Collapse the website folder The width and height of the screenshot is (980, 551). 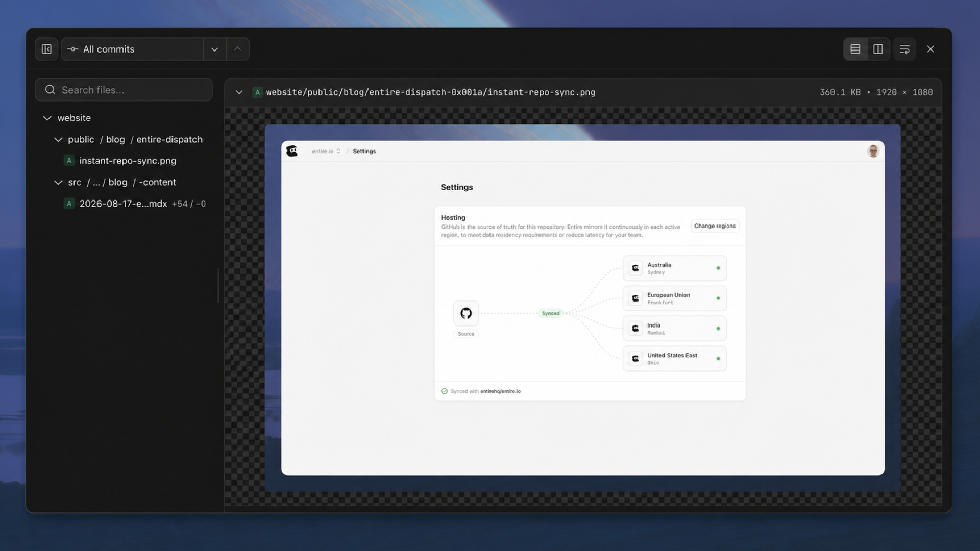point(47,118)
